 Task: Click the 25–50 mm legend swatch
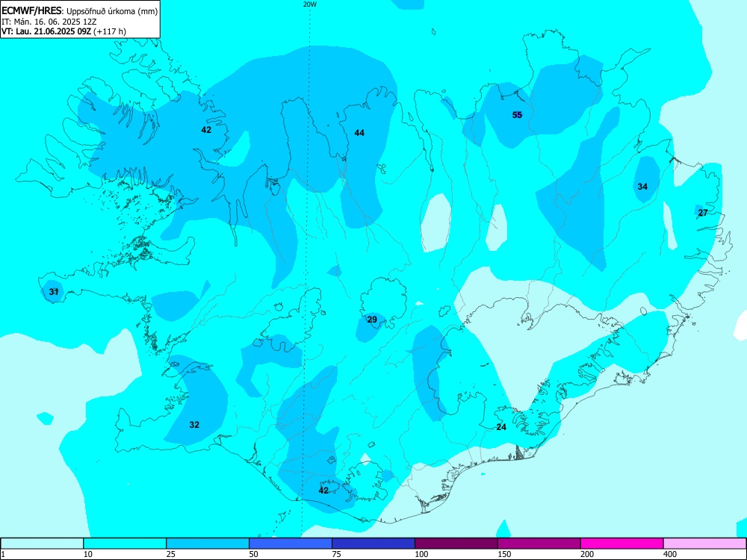(208, 544)
